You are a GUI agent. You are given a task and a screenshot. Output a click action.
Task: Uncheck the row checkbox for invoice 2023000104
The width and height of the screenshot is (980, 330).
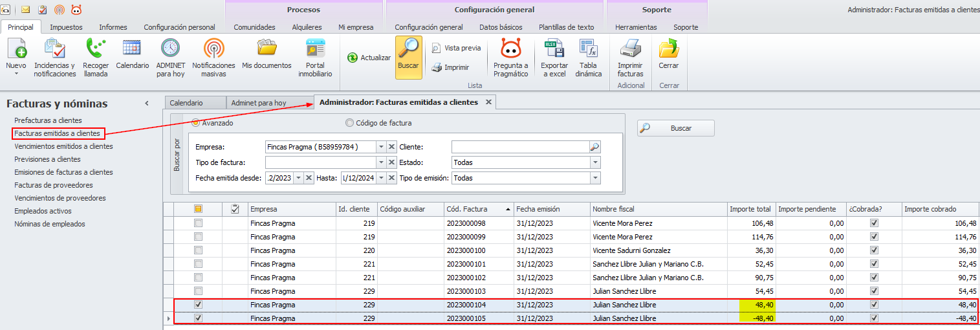199,305
